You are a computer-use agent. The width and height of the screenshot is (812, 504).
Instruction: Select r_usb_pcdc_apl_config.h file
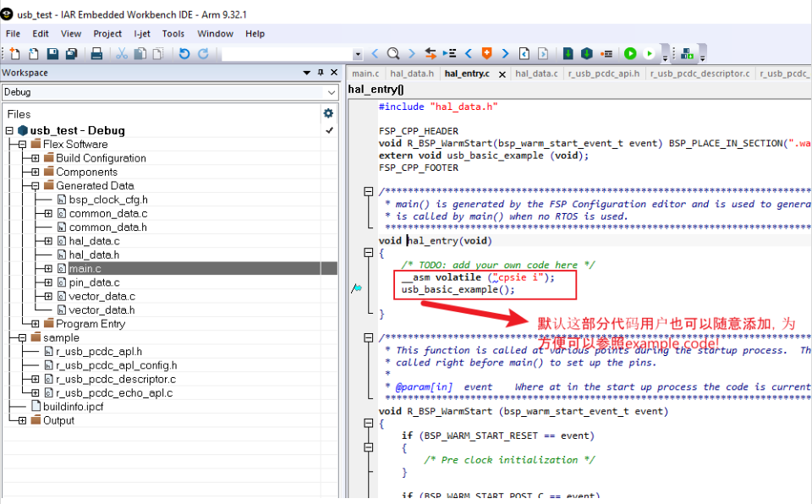pyautogui.click(x=116, y=365)
